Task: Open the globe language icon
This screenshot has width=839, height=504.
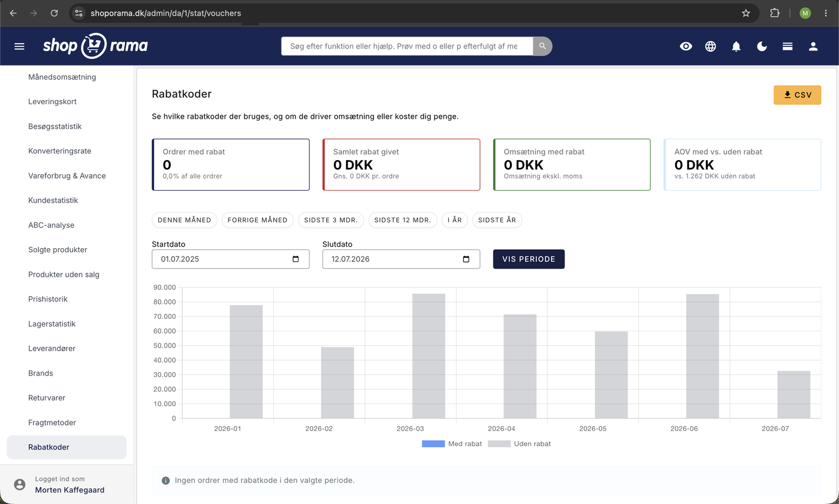Action: [711, 46]
